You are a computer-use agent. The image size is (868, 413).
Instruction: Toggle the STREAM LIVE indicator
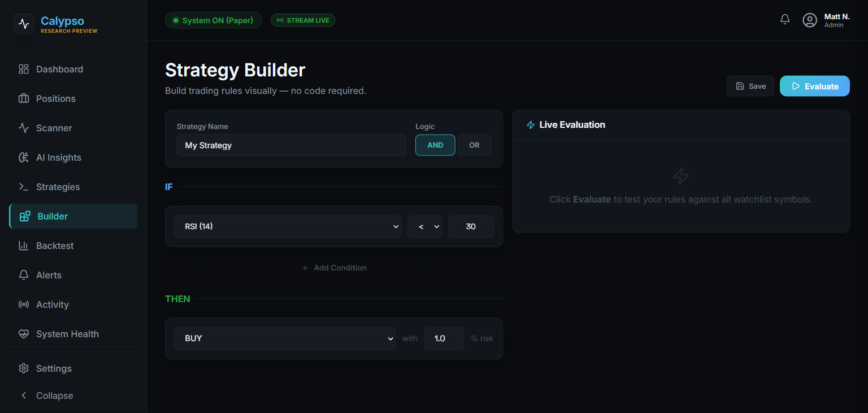pos(303,19)
